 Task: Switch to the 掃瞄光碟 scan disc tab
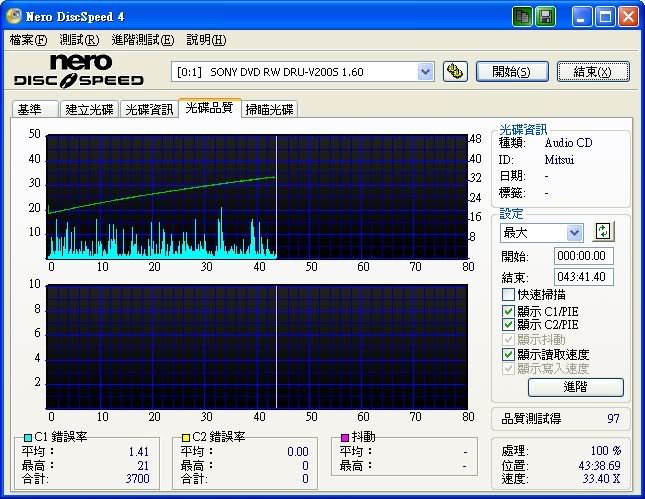point(269,109)
